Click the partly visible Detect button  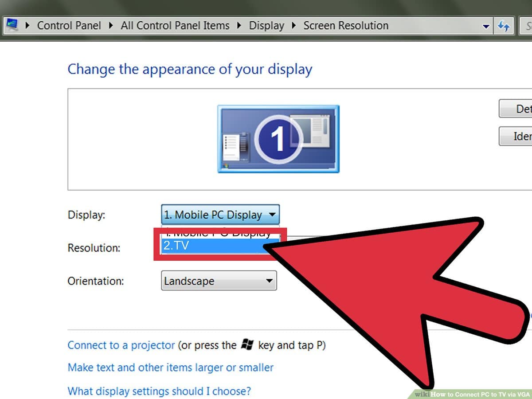[515, 109]
